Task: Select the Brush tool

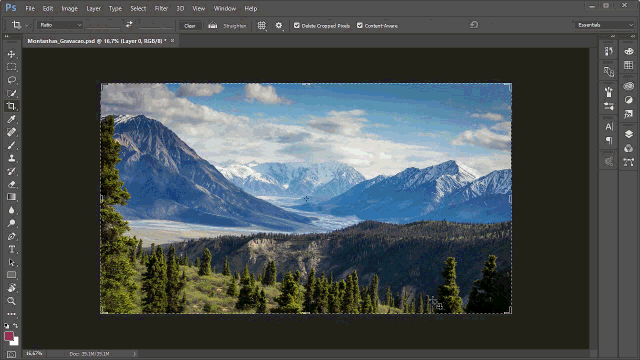Action: [x=11, y=145]
